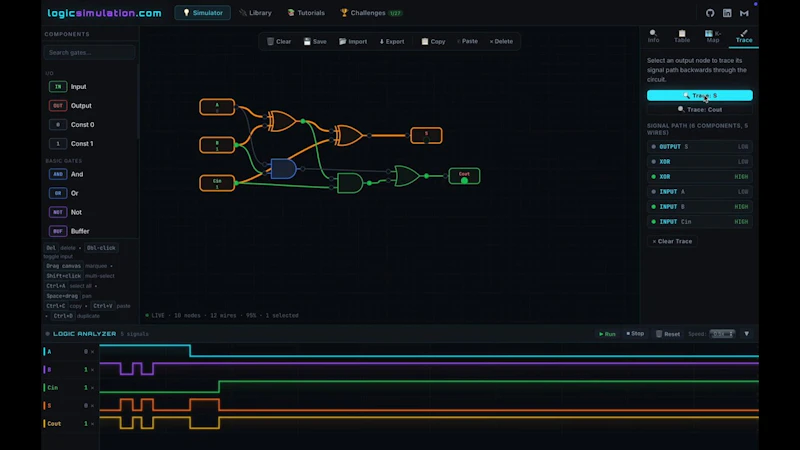
Task: Select the OR gate feeding Cout
Action: point(407,176)
